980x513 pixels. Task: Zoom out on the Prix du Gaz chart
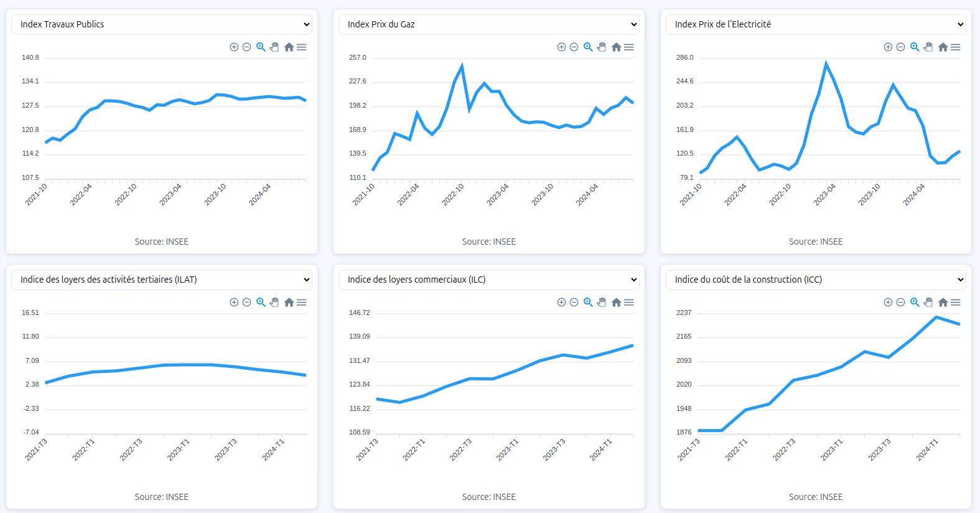(x=574, y=47)
